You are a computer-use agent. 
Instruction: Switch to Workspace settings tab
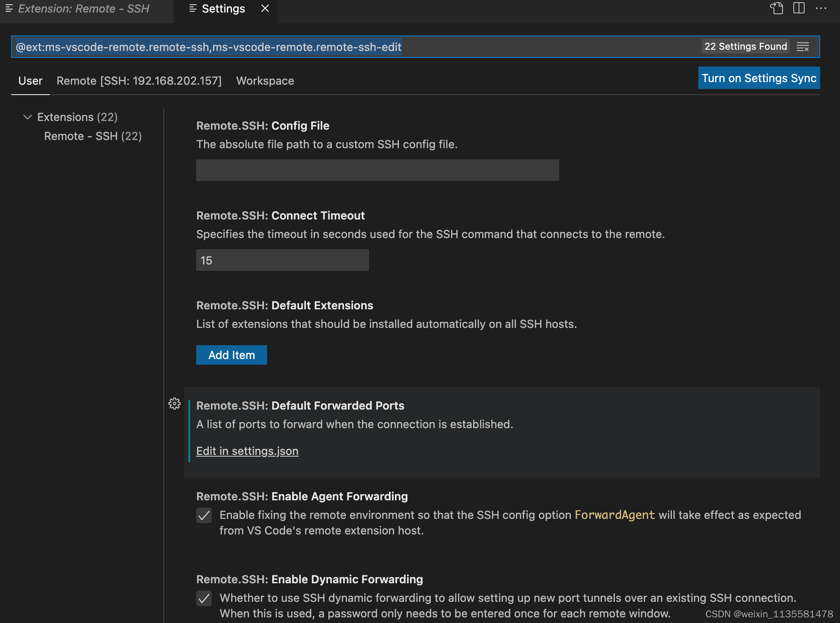click(265, 81)
